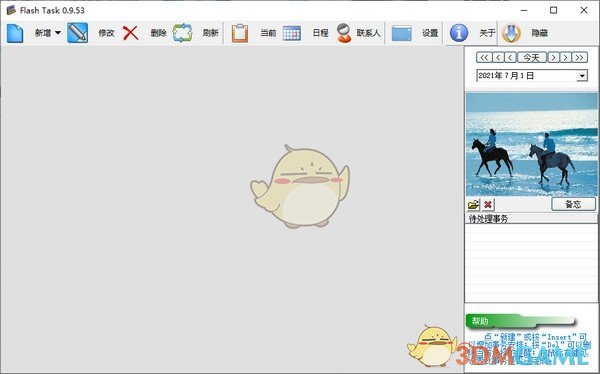
Task: Click the 刷新 refresh toolbar button
Action: [196, 33]
